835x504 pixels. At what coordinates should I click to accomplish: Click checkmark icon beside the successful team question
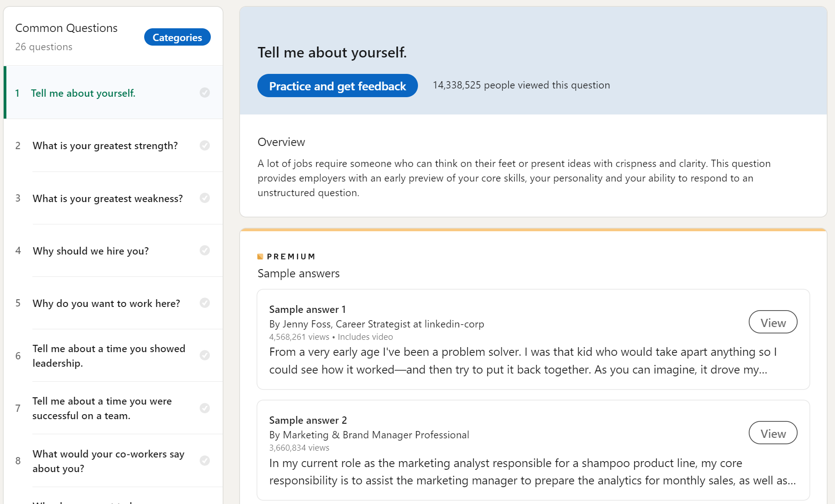[205, 408]
